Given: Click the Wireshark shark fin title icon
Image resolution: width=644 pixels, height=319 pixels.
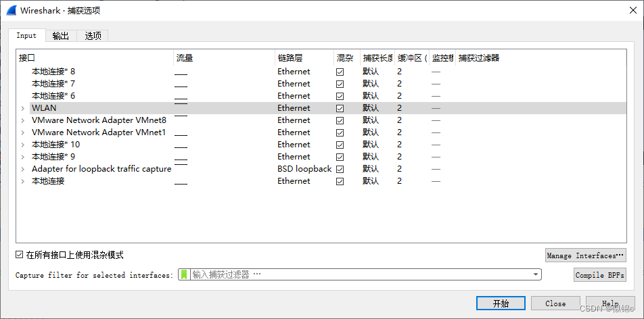Looking at the screenshot, I should pyautogui.click(x=11, y=10).
